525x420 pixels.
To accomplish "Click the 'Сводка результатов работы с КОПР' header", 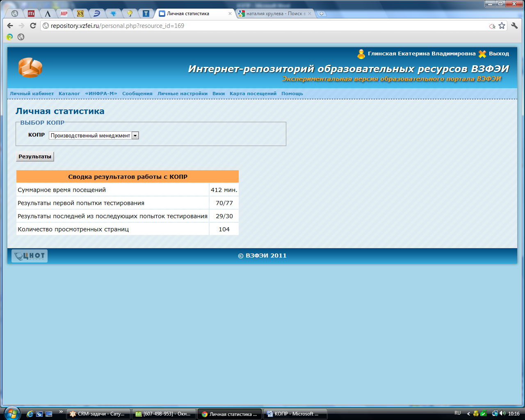I will pos(128,177).
